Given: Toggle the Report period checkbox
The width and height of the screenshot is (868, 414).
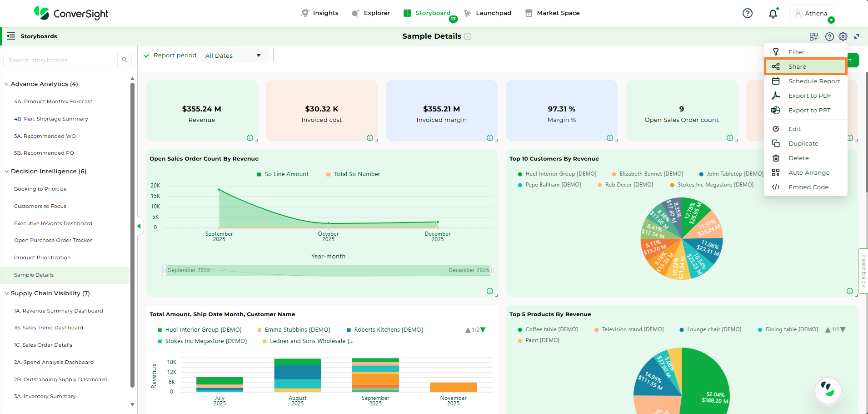Looking at the screenshot, I should 146,56.
